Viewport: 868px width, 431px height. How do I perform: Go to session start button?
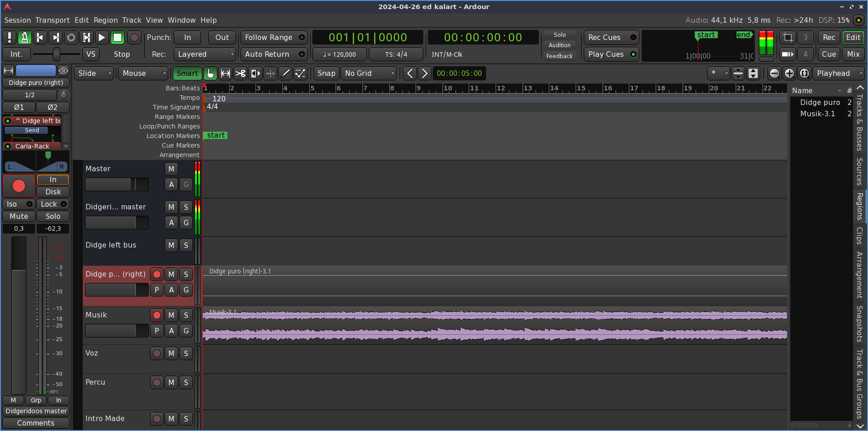(40, 38)
